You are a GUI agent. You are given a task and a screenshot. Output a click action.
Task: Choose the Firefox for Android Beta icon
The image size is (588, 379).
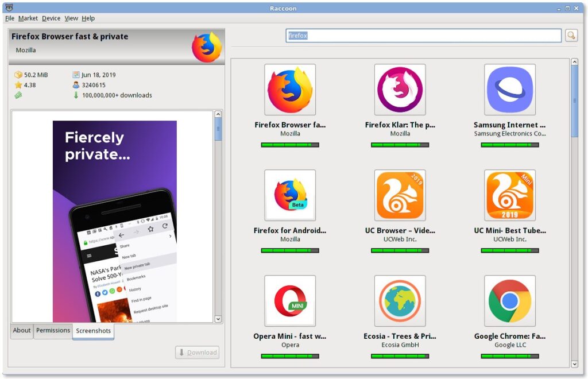click(x=290, y=195)
